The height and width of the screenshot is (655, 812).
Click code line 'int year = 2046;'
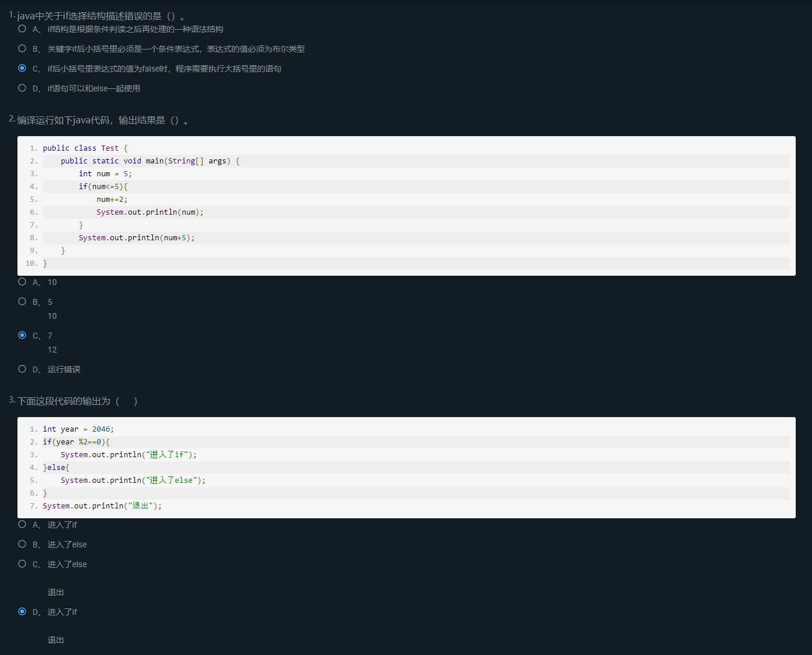[x=78, y=429]
